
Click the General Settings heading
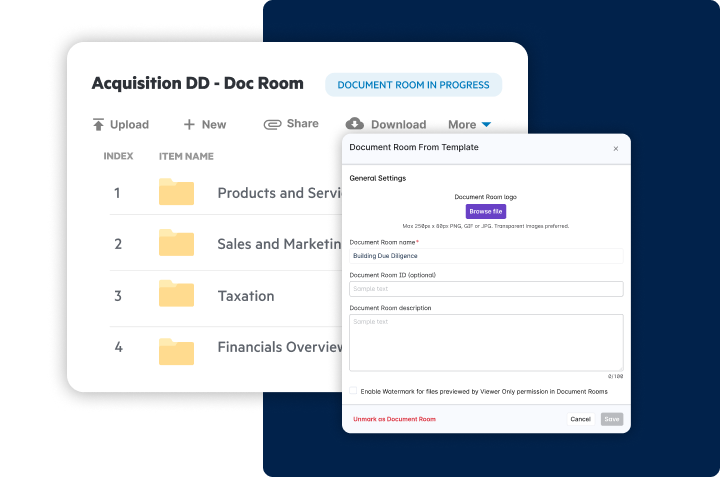377,178
